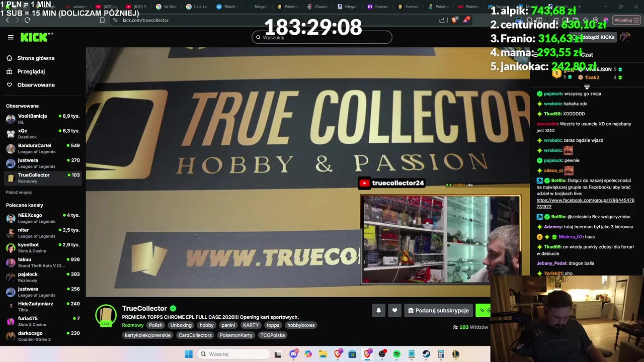Select the kartykolekcjonerskie tag
644x362 pixels.
[x=147, y=335]
